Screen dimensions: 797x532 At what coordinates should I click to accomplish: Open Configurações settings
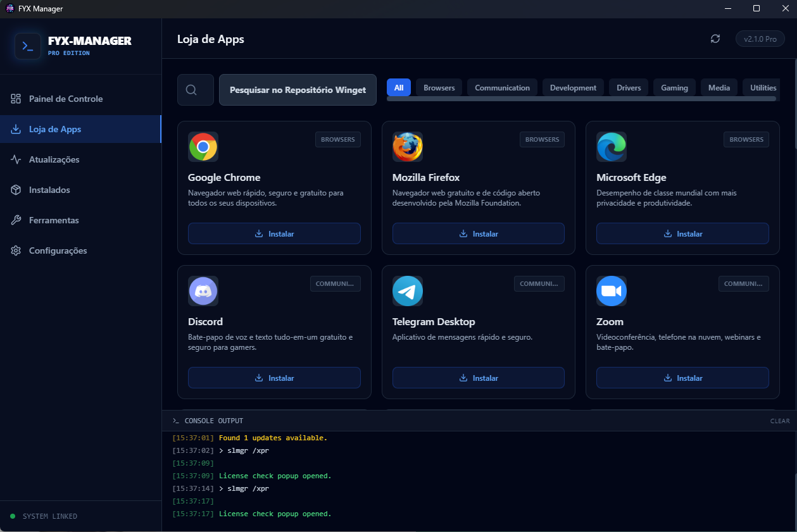[x=58, y=251]
